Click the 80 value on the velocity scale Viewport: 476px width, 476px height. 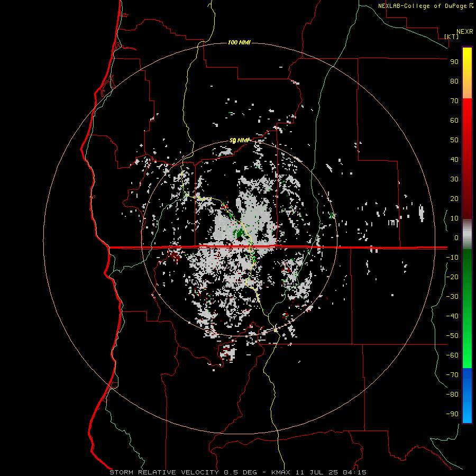pyautogui.click(x=454, y=81)
